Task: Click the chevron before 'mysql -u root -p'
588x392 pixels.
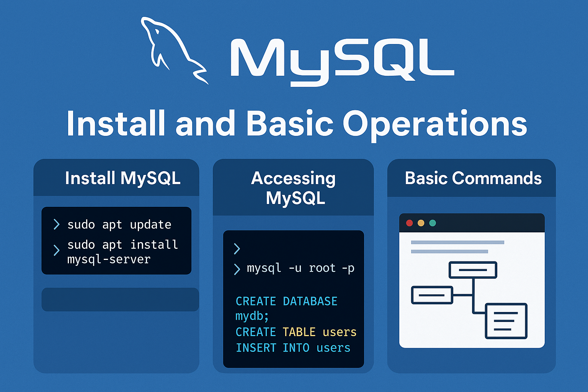Action: (237, 269)
